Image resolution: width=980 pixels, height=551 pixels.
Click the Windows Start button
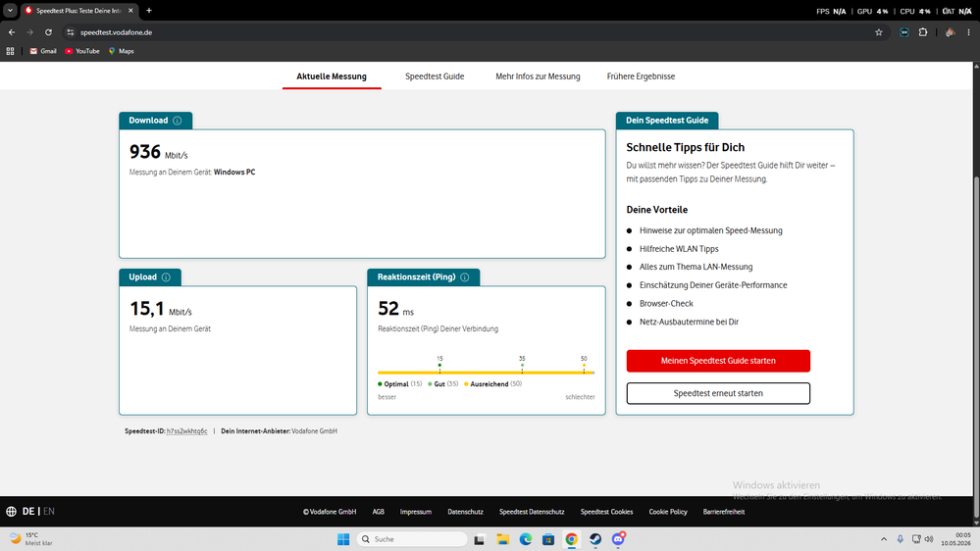(x=343, y=539)
